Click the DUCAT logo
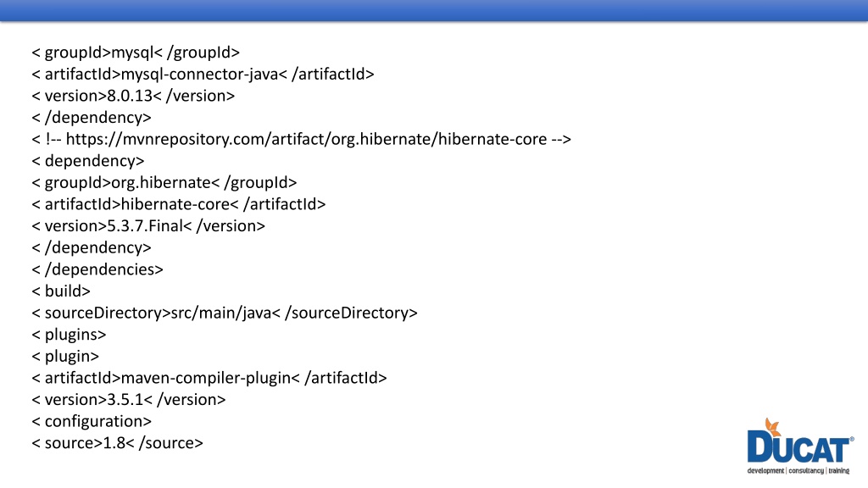868x488 pixels. [x=800, y=446]
